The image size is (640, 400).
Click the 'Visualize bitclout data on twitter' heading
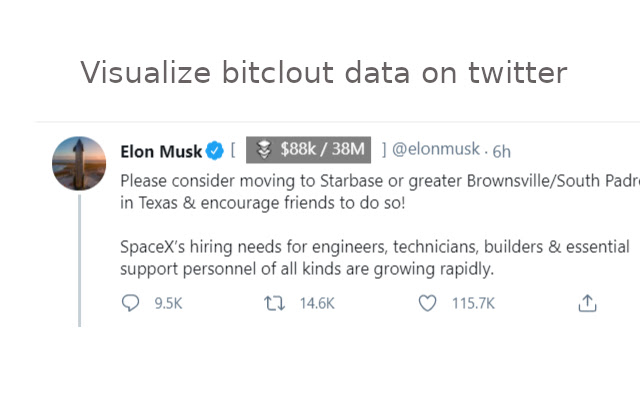click(323, 73)
